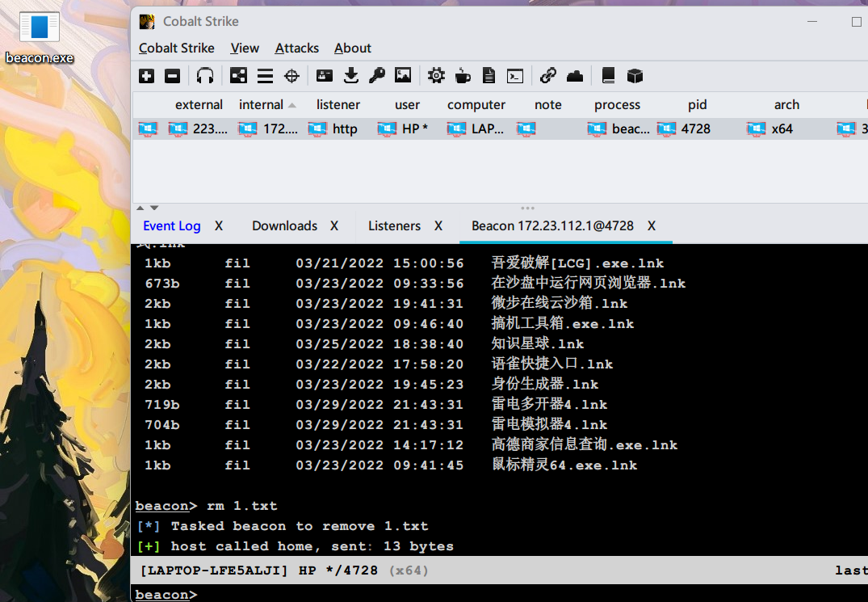Click the 知识星球.lnk entry
This screenshot has height=602, width=868.
537,344
